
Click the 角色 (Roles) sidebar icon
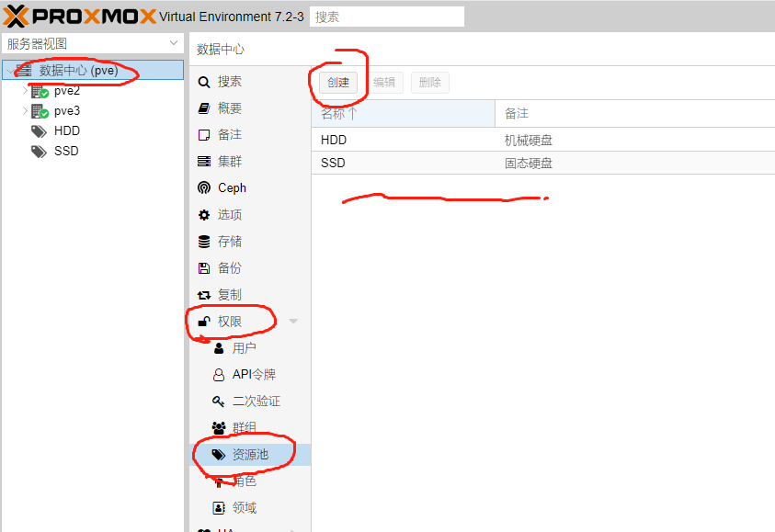point(244,480)
